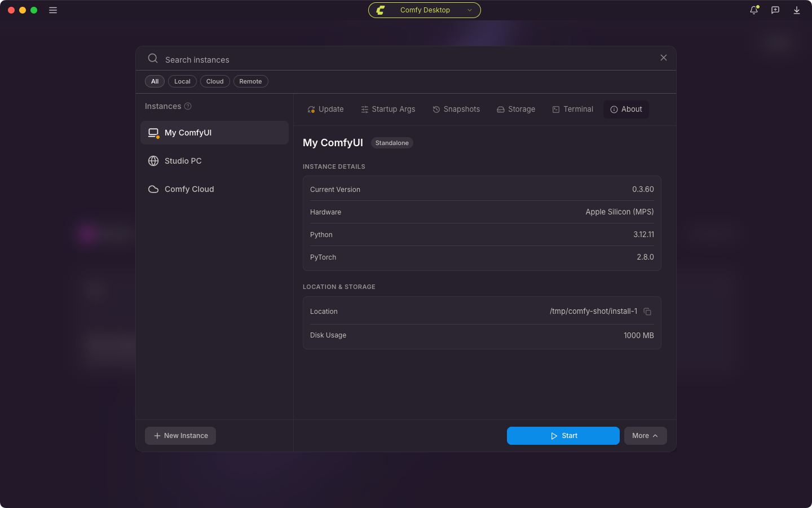The height and width of the screenshot is (508, 812).
Task: Click the PyTorch version 2.8.0
Action: click(x=645, y=257)
